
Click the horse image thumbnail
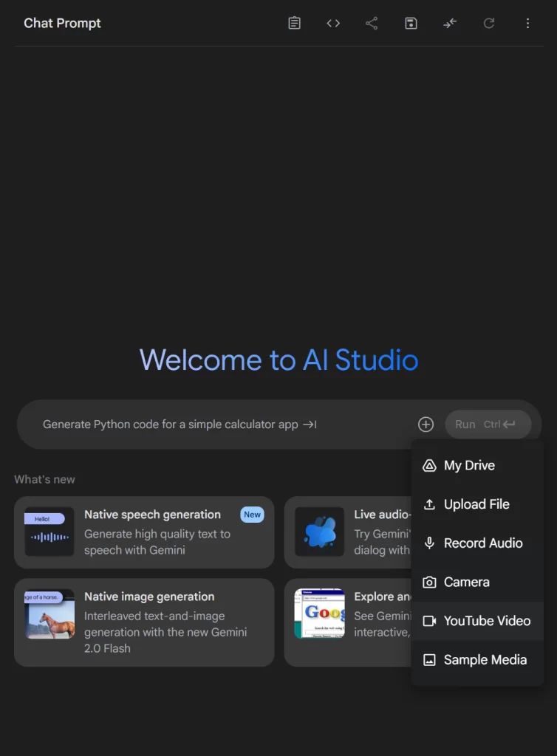click(x=49, y=614)
